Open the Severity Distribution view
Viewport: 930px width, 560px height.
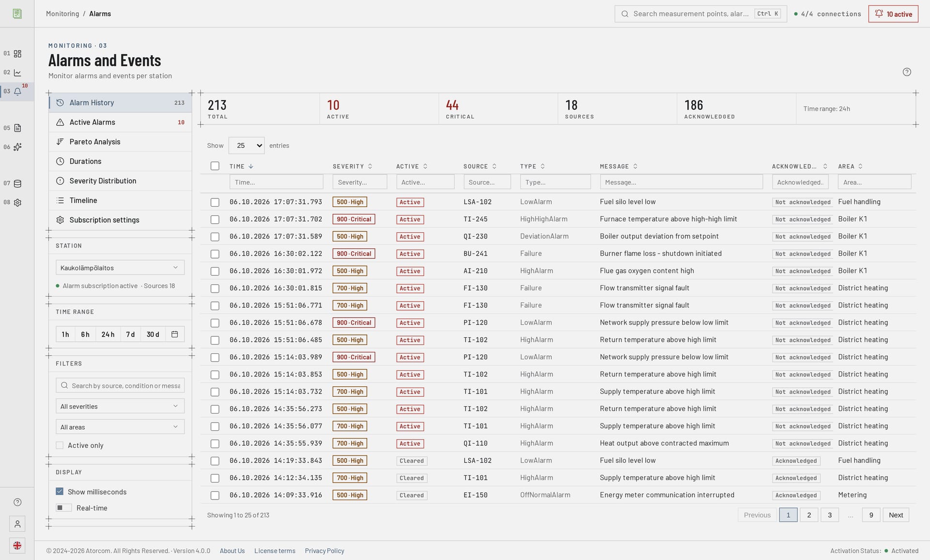point(120,181)
